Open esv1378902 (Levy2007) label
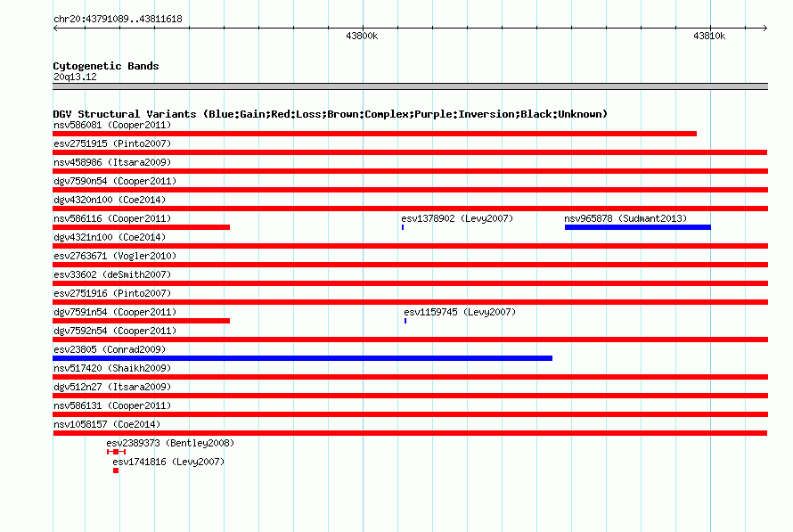Viewport: 793px width, 532px height. [x=457, y=218]
